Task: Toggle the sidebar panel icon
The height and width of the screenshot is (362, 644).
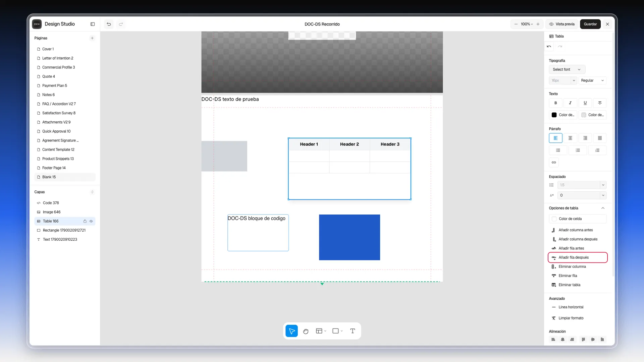Action: click(x=93, y=24)
